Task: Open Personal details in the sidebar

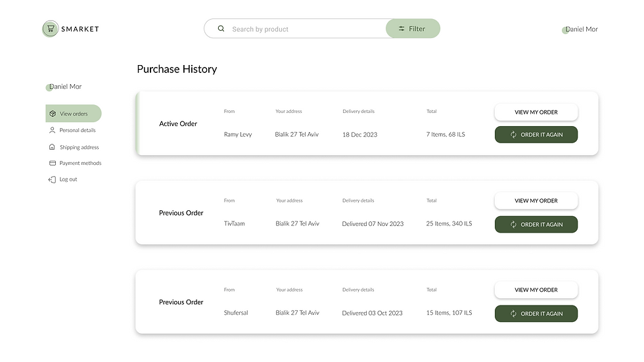Action: (x=73, y=130)
